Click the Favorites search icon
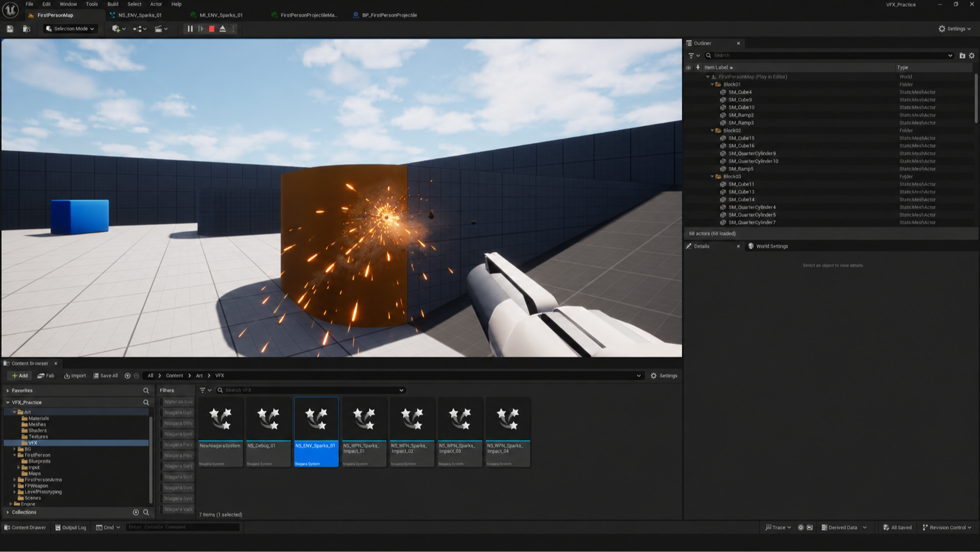This screenshot has width=980, height=552. (146, 391)
